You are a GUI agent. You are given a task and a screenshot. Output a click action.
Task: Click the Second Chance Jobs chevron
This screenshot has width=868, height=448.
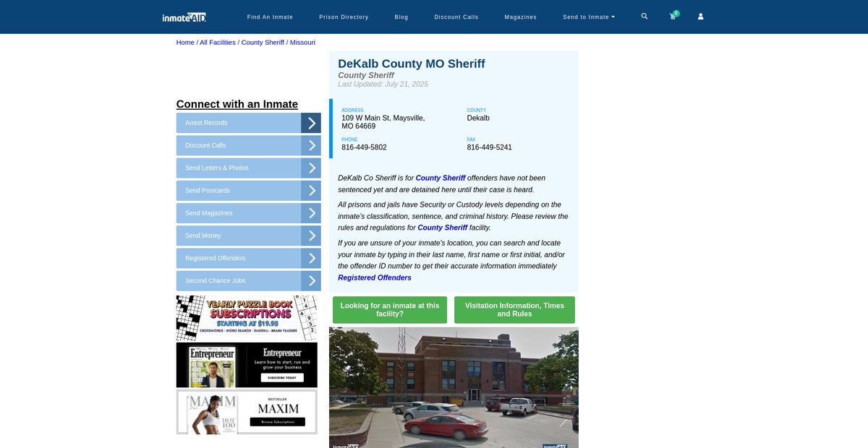click(x=311, y=281)
